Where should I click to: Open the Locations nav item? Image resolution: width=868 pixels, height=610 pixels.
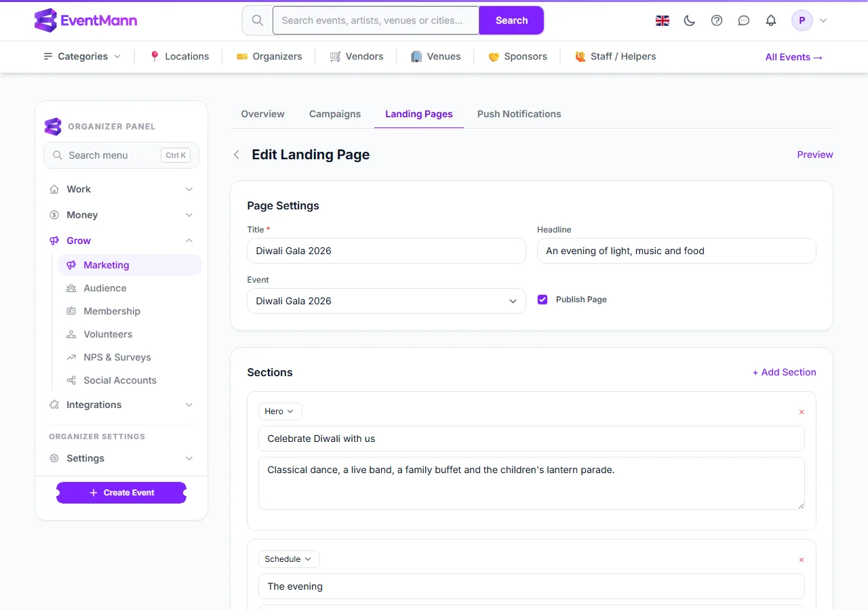(x=179, y=57)
